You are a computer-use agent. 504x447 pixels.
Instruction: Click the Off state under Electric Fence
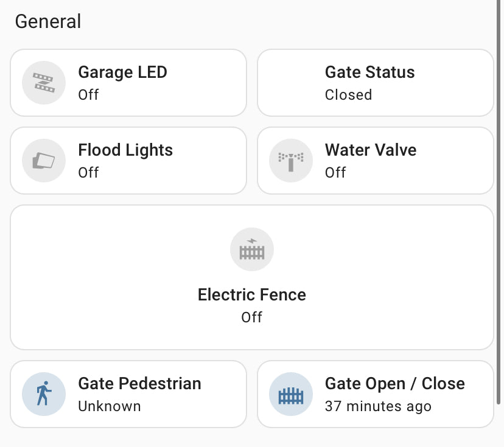[x=252, y=317]
